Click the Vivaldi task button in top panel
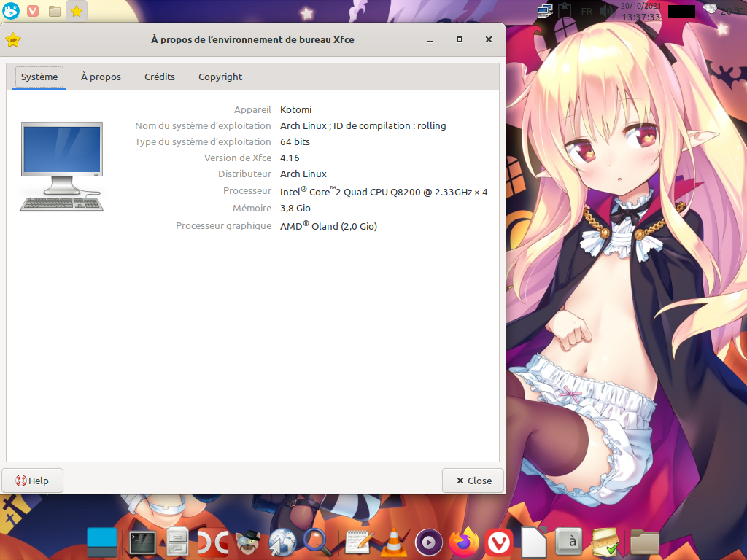 33,10
